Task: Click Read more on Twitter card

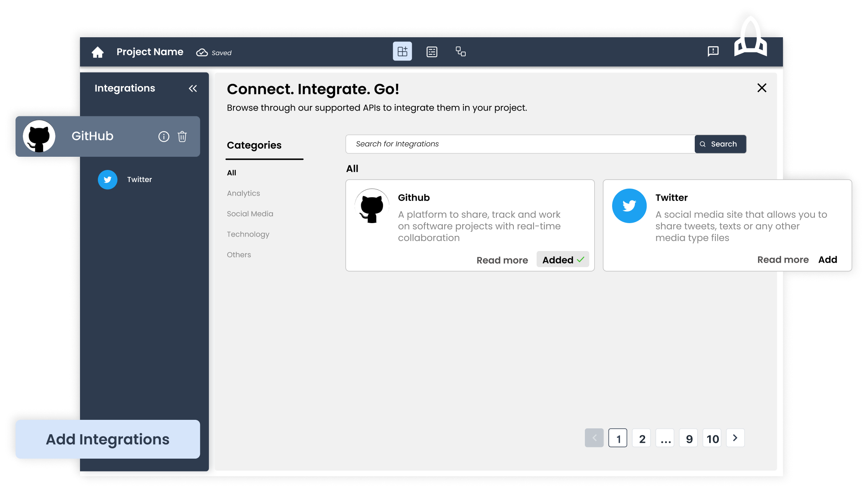Action: 783,260
